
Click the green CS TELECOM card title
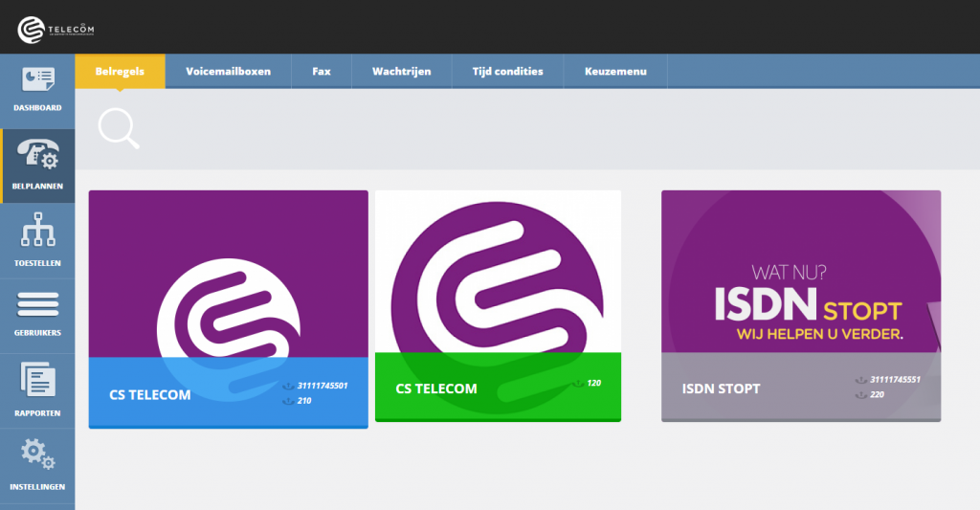(x=436, y=388)
